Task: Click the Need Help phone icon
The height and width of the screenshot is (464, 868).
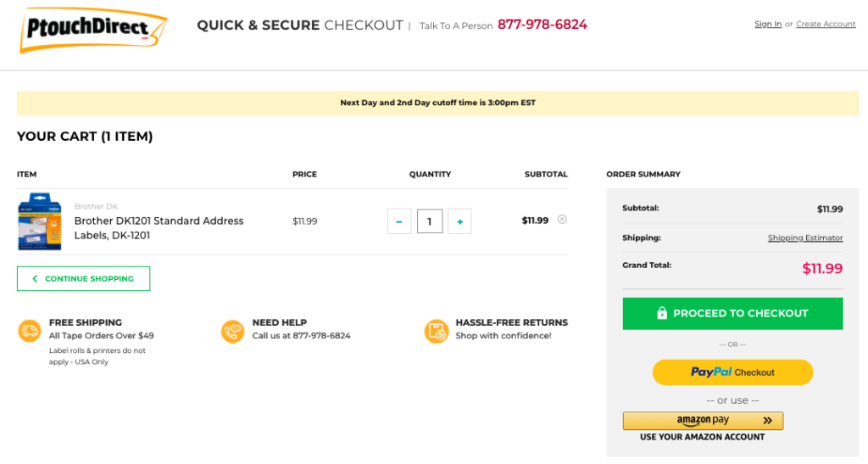Action: coord(232,331)
